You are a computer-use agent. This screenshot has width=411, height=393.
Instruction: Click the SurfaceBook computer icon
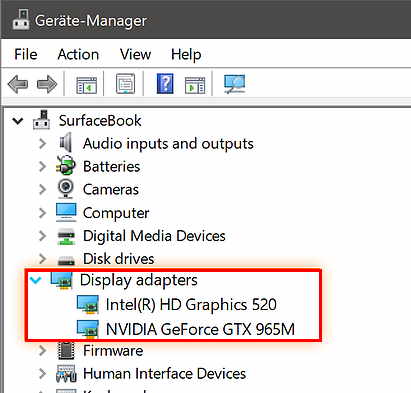[x=41, y=120]
